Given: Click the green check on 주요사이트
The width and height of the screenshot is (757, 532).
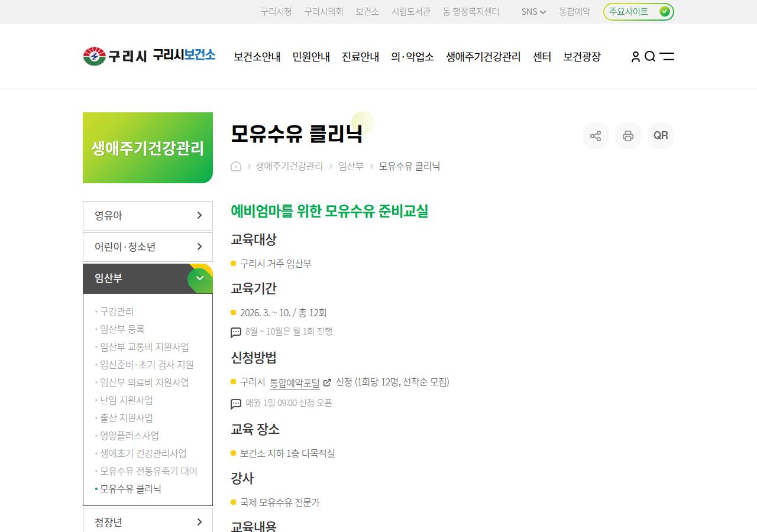Looking at the screenshot, I should pos(665,11).
